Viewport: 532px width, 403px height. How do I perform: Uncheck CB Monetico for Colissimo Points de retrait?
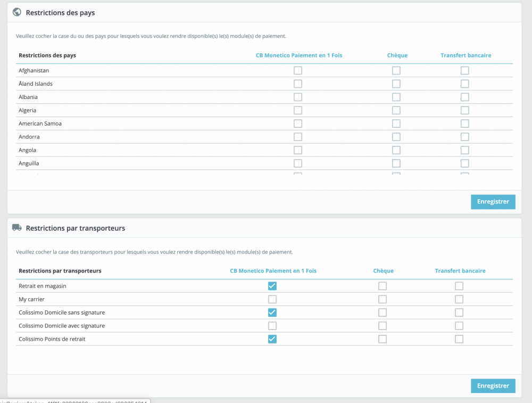pyautogui.click(x=272, y=339)
